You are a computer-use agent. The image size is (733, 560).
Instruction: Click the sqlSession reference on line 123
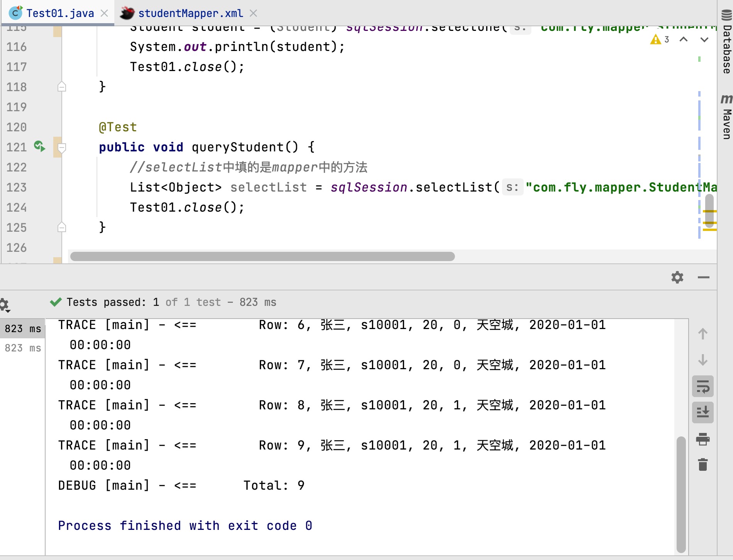(x=369, y=187)
